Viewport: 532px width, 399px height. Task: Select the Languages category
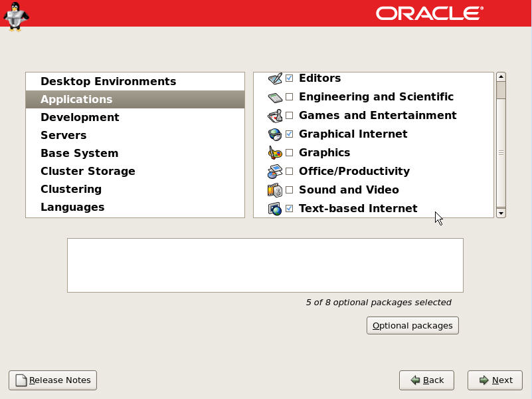click(135, 207)
